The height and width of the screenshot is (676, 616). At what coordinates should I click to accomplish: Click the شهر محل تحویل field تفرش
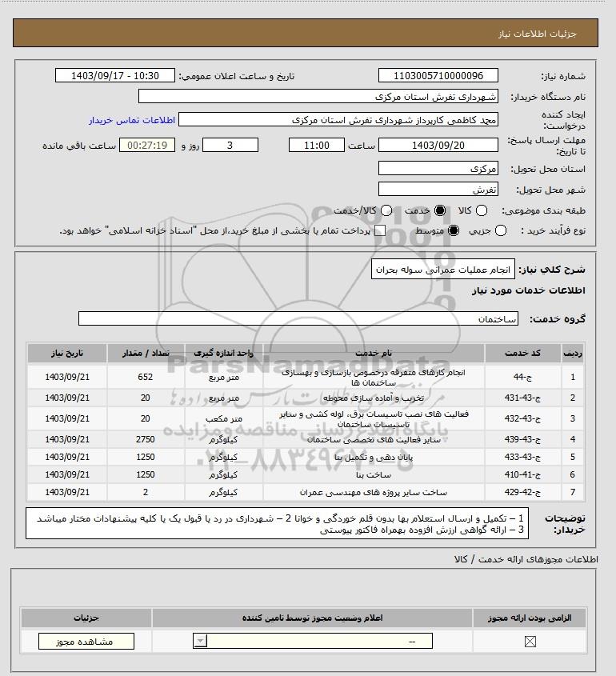[438, 189]
